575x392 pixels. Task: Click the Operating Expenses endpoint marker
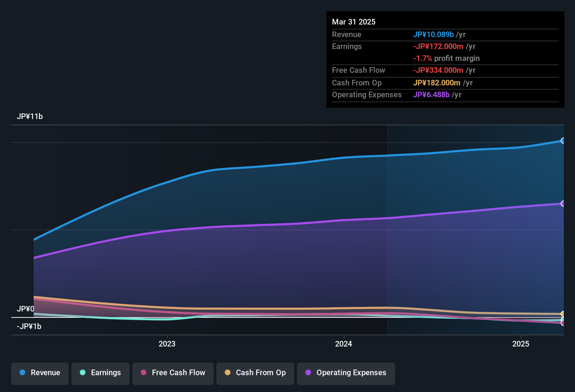563,204
